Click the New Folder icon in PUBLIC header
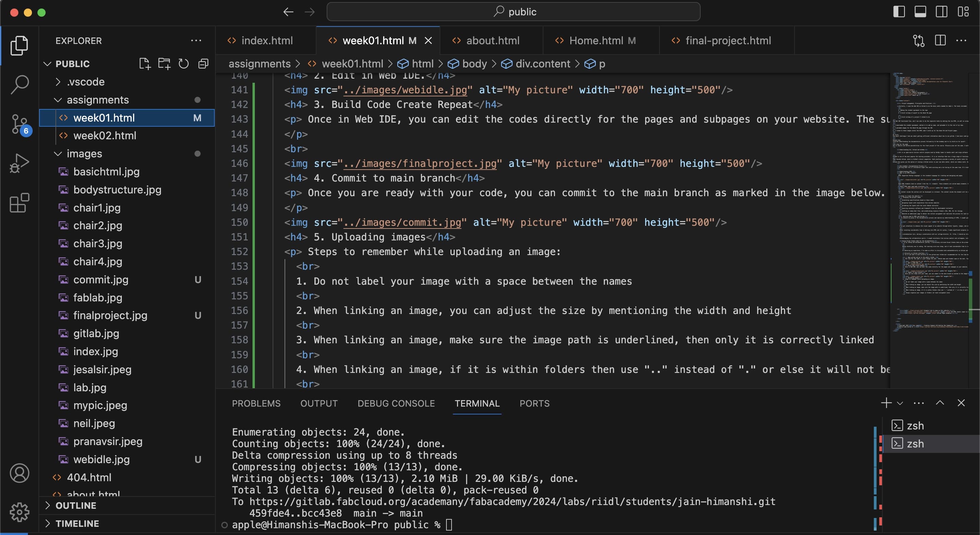 (164, 64)
